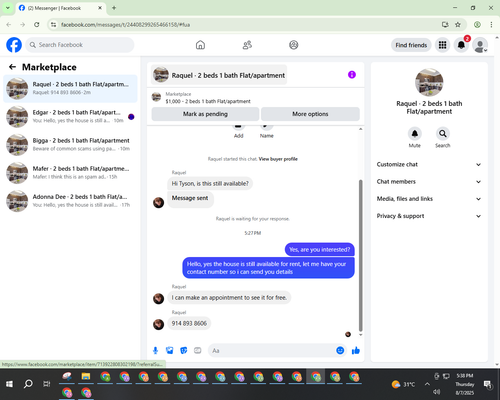The height and width of the screenshot is (400, 500).
Task: Expand the Privacy & support section
Action: [x=429, y=216]
